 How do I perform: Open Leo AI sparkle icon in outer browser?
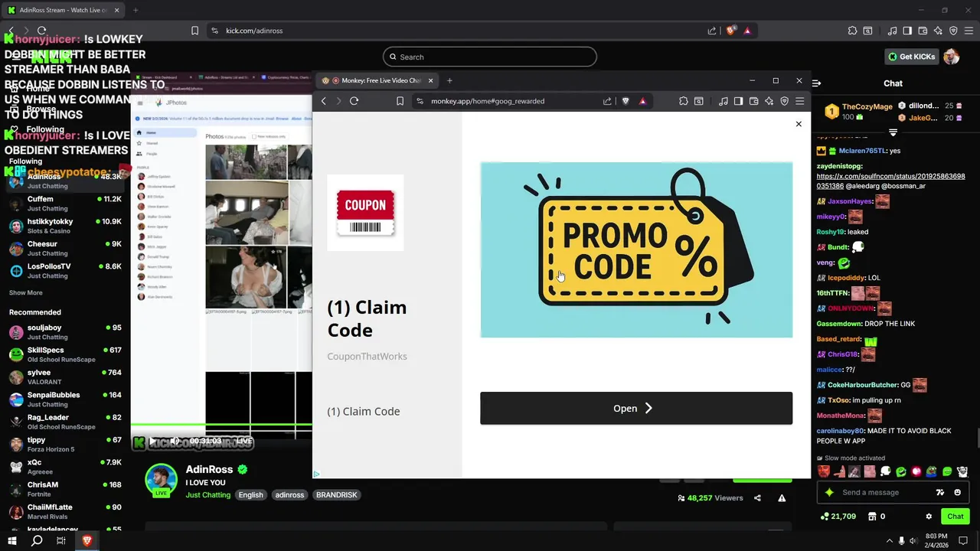click(938, 31)
